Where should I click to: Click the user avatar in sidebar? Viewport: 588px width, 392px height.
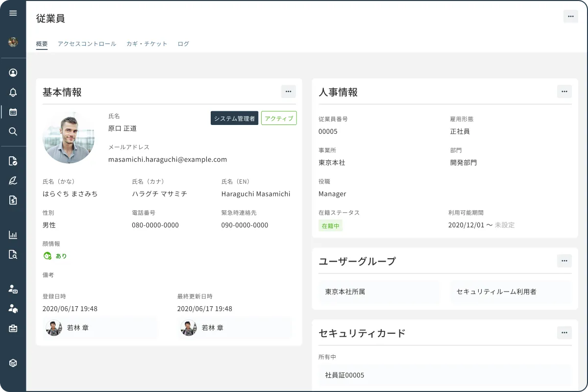[x=13, y=42]
